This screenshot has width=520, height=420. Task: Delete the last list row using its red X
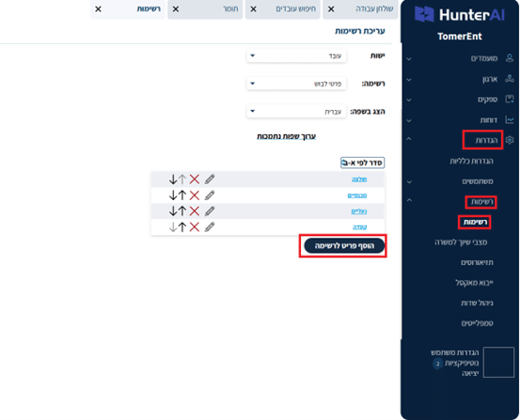pyautogui.click(x=195, y=227)
